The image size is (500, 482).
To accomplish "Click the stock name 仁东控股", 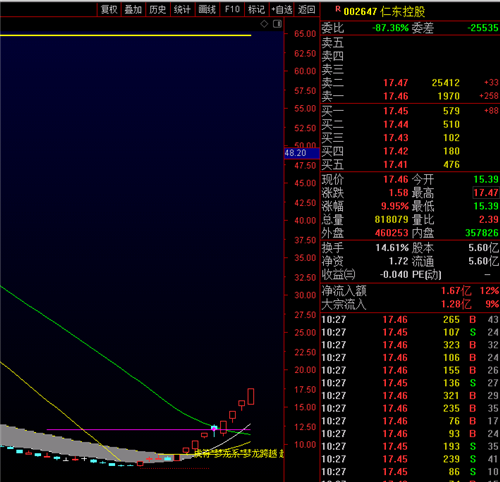I will tap(403, 12).
